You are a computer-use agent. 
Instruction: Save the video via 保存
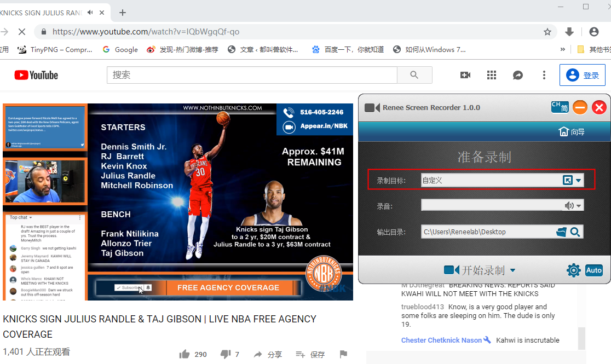click(310, 354)
